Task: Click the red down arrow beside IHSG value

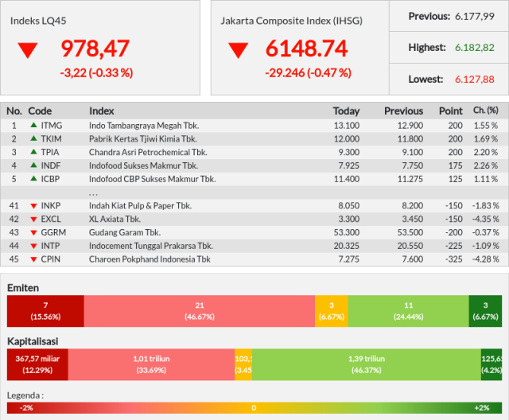Action: point(238,50)
